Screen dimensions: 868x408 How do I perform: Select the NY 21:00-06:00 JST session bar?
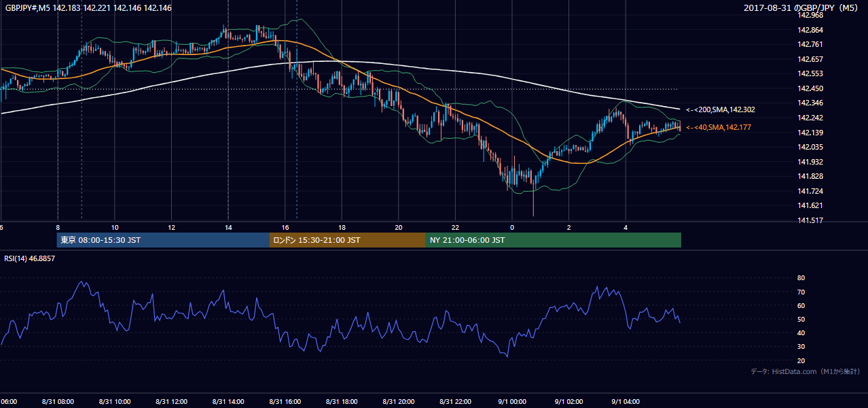pyautogui.click(x=554, y=240)
